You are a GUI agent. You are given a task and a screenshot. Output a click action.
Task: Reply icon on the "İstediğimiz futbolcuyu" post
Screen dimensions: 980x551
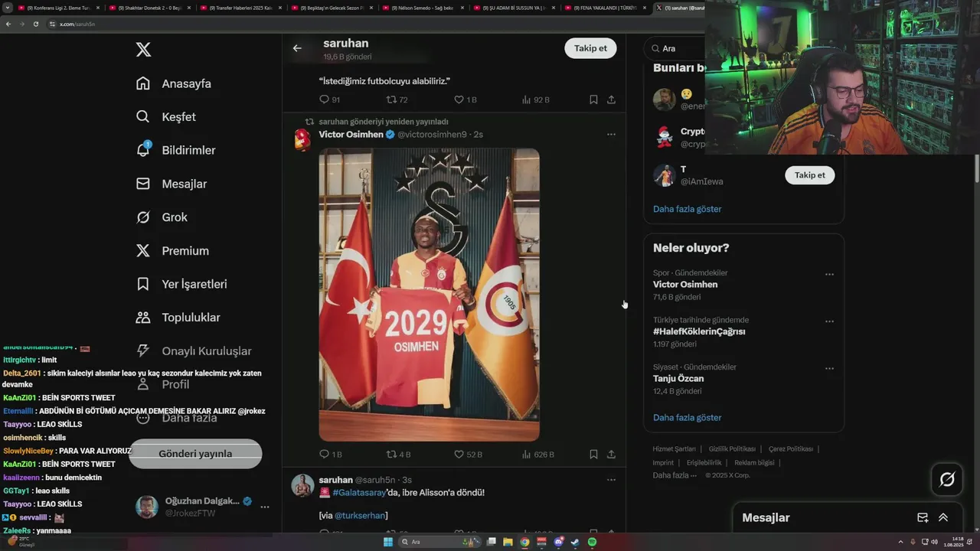324,99
